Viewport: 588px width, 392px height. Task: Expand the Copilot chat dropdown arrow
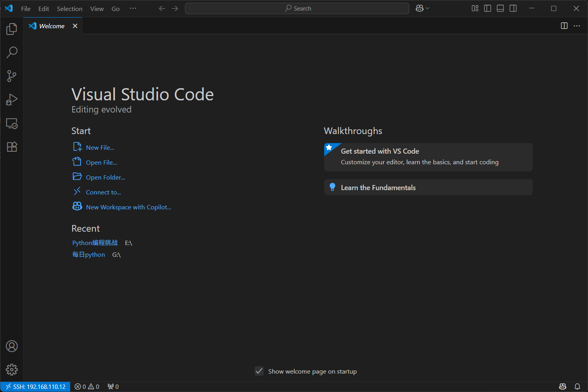coord(428,8)
